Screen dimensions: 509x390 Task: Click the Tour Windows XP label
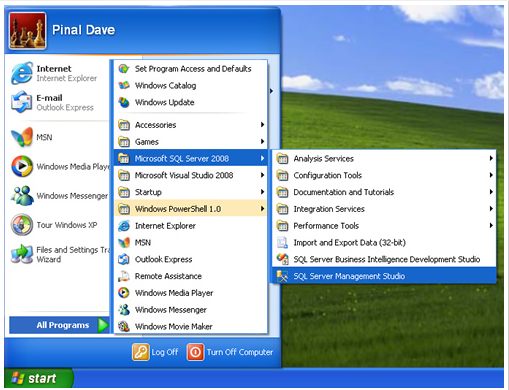(x=67, y=225)
